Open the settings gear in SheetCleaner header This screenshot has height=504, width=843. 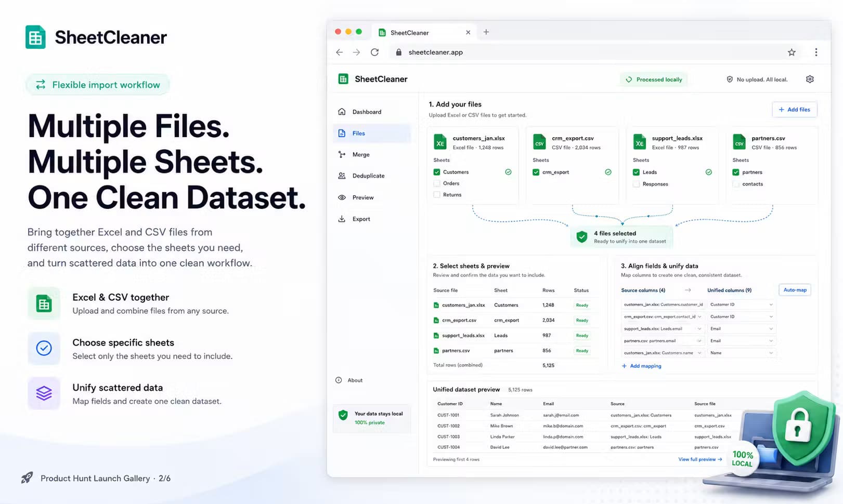pyautogui.click(x=810, y=79)
